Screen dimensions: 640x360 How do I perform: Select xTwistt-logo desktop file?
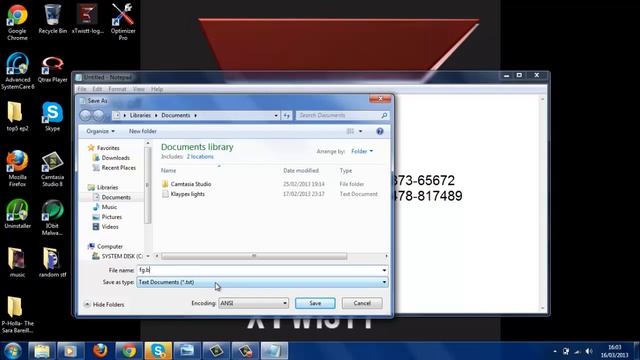[88, 19]
